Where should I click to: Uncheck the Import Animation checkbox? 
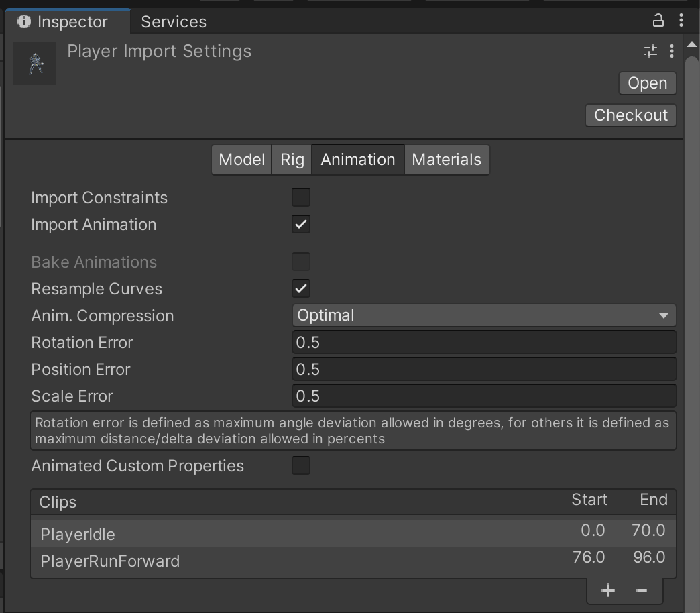click(x=301, y=225)
